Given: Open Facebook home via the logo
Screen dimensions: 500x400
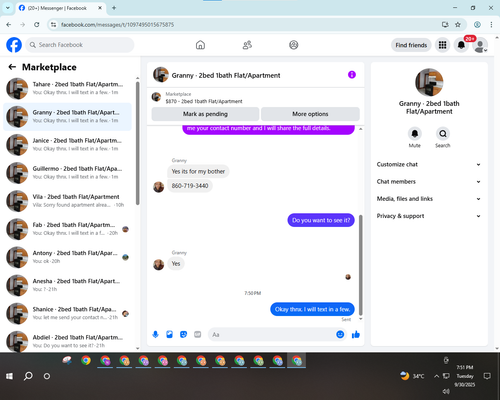Looking at the screenshot, I should pos(14,45).
